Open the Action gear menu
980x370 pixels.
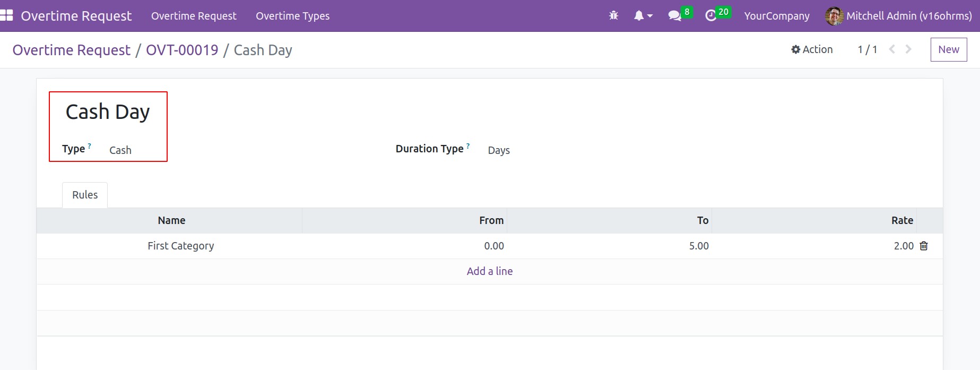coord(812,49)
